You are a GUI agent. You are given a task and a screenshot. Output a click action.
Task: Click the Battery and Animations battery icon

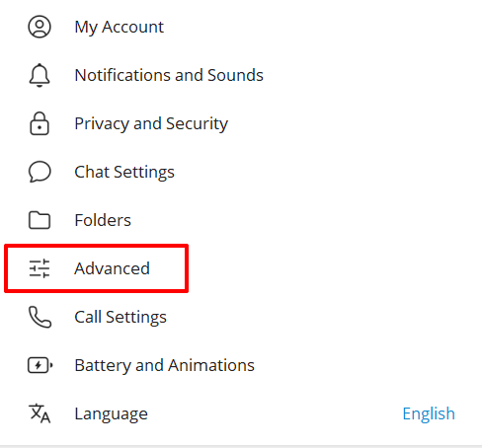[40, 365]
